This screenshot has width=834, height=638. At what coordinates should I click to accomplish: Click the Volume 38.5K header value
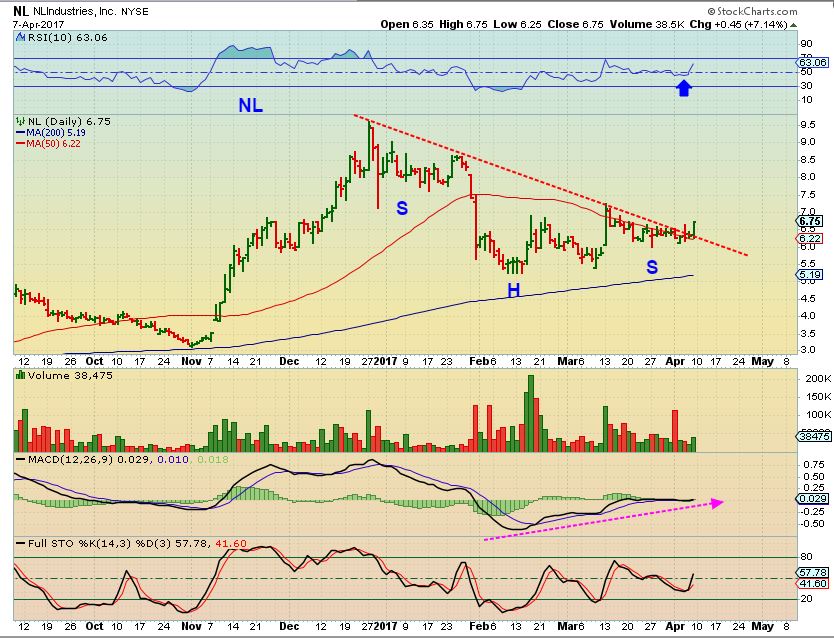coord(646,24)
